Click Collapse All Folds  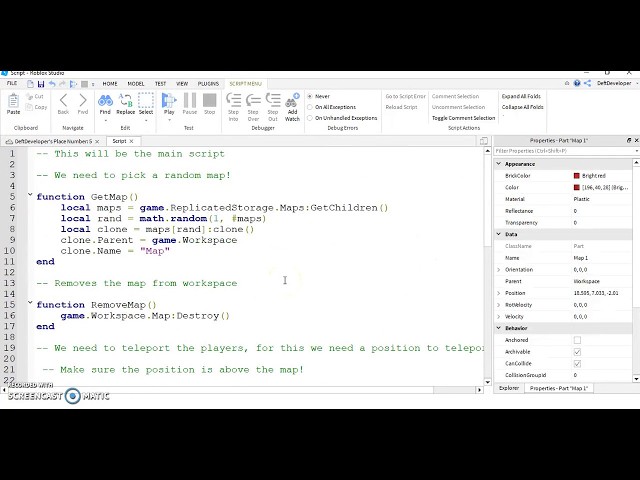point(522,107)
